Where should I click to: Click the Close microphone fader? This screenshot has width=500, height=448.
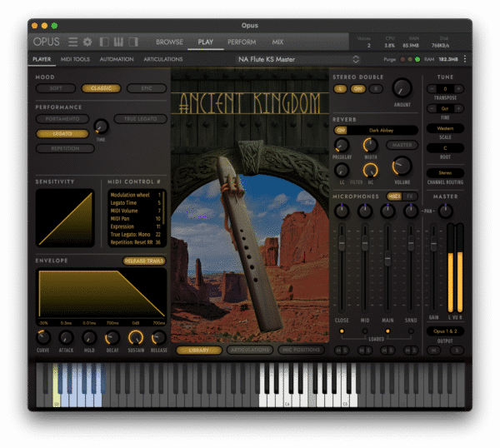click(x=342, y=243)
